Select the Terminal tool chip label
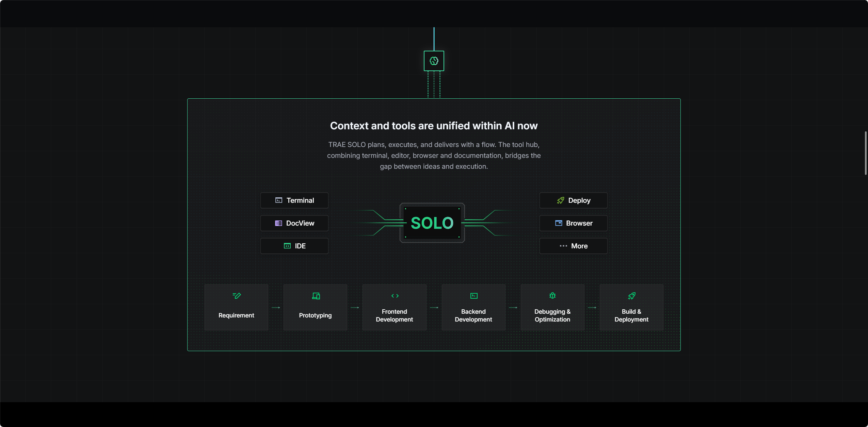Screen dimensions: 868x427 [300, 200]
